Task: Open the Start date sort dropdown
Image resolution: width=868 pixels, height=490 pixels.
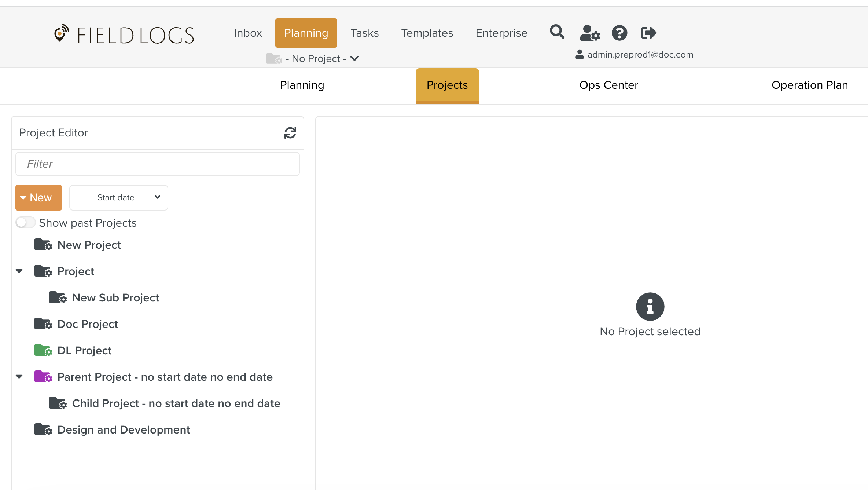Action: click(x=119, y=198)
